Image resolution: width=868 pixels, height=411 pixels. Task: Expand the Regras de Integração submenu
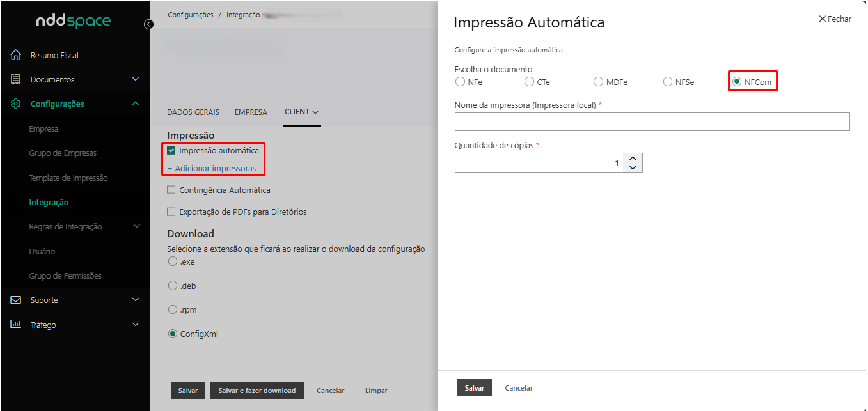pyautogui.click(x=136, y=226)
